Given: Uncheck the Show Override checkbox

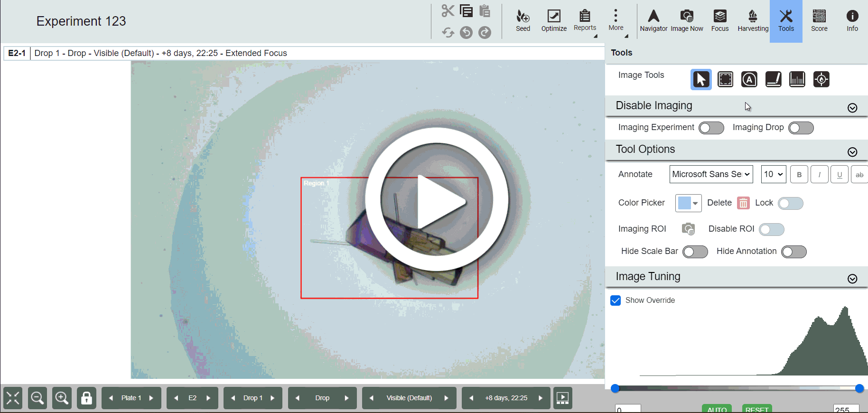Looking at the screenshot, I should [616, 300].
